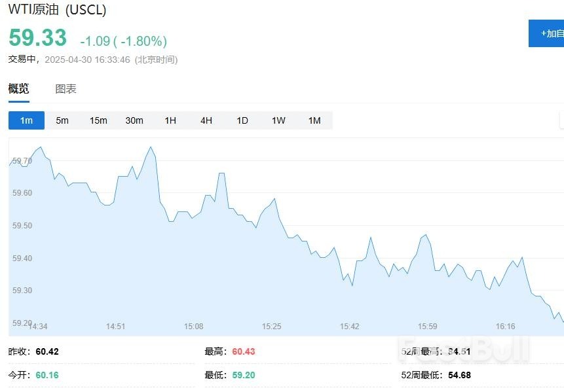Select the 1H timeframe button
Viewport: 564px width, 392px height.
(x=170, y=120)
